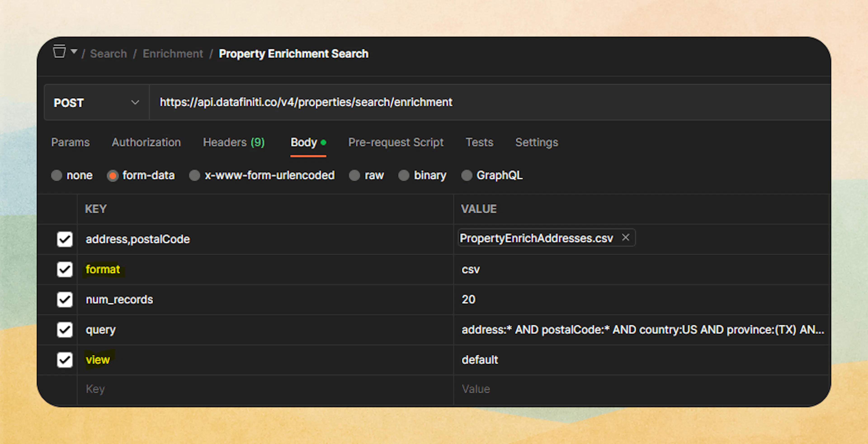Switch to the Pre-request Script tab
868x444 pixels.
point(396,142)
